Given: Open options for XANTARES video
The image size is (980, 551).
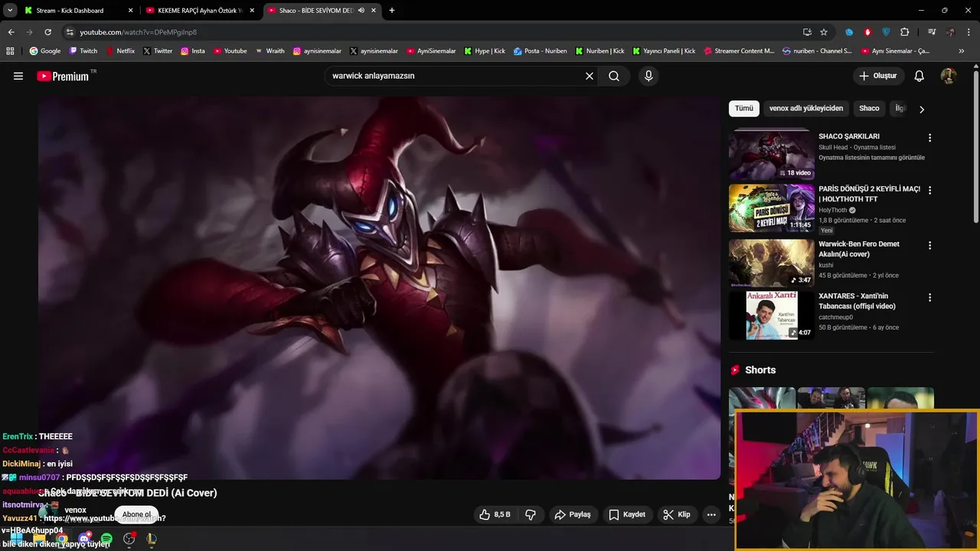Looking at the screenshot, I should click(929, 297).
